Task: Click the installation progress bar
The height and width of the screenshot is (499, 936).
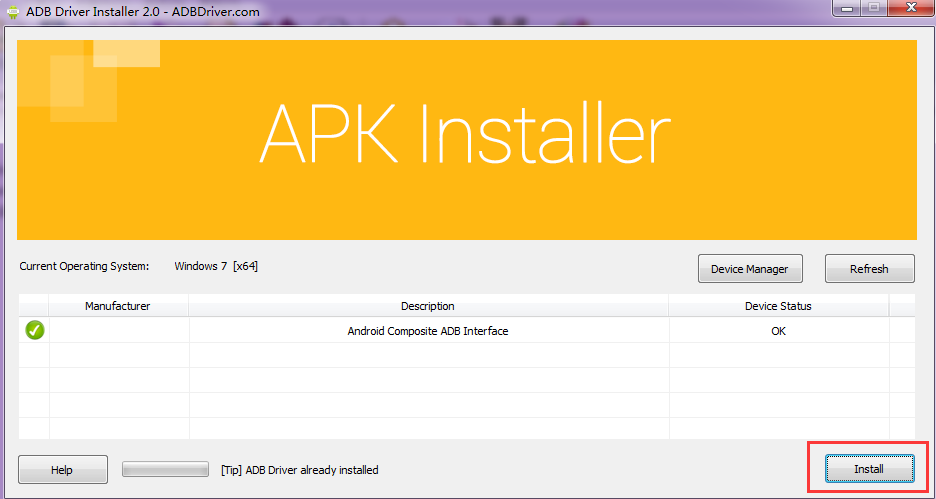Action: point(165,469)
